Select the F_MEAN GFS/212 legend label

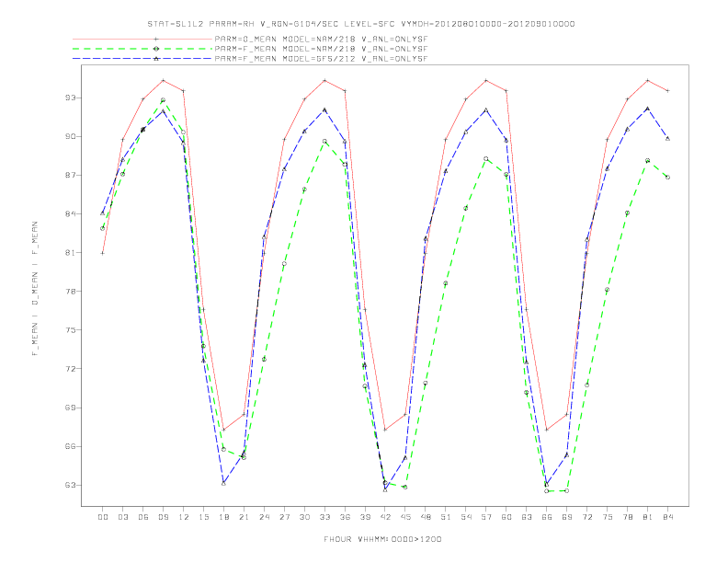[x=321, y=59]
